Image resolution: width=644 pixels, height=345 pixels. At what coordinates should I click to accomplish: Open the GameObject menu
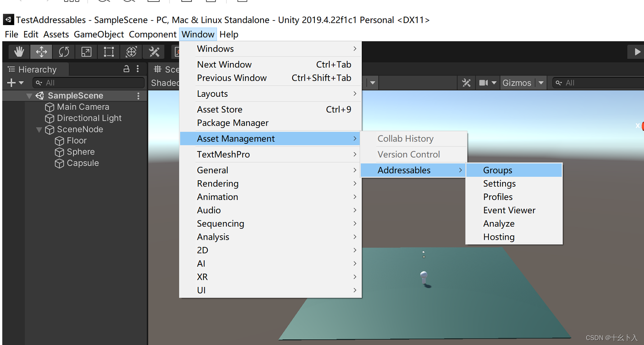point(99,35)
